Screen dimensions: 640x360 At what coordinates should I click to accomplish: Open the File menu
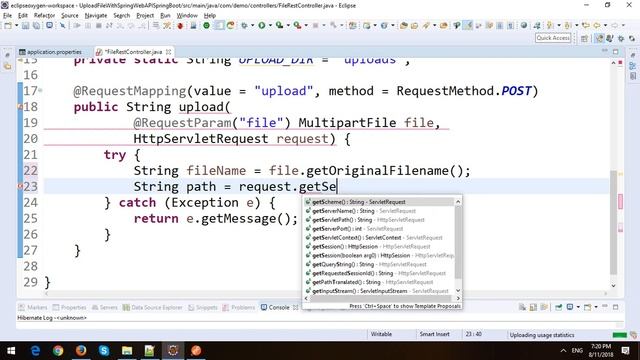pos(7,16)
